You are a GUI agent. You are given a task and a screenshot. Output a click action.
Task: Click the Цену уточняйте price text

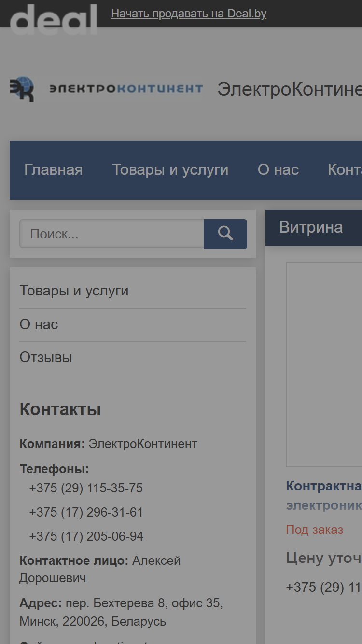pyautogui.click(x=324, y=558)
